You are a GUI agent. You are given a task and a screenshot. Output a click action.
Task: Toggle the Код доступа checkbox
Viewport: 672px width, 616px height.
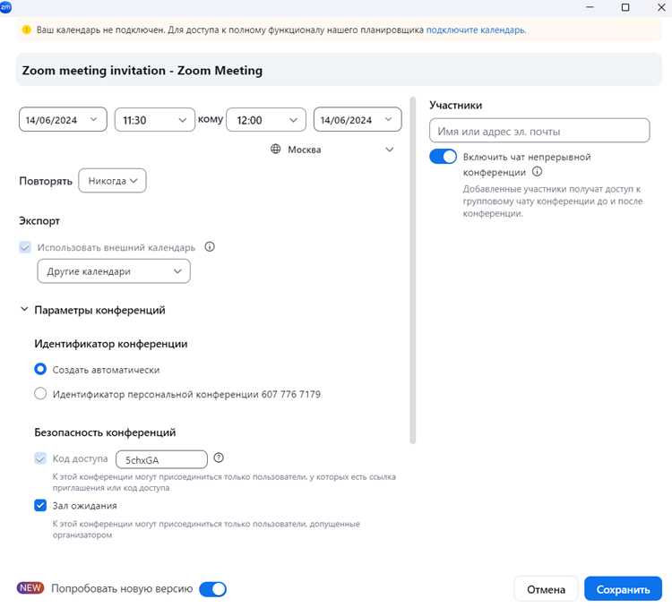[x=40, y=458]
